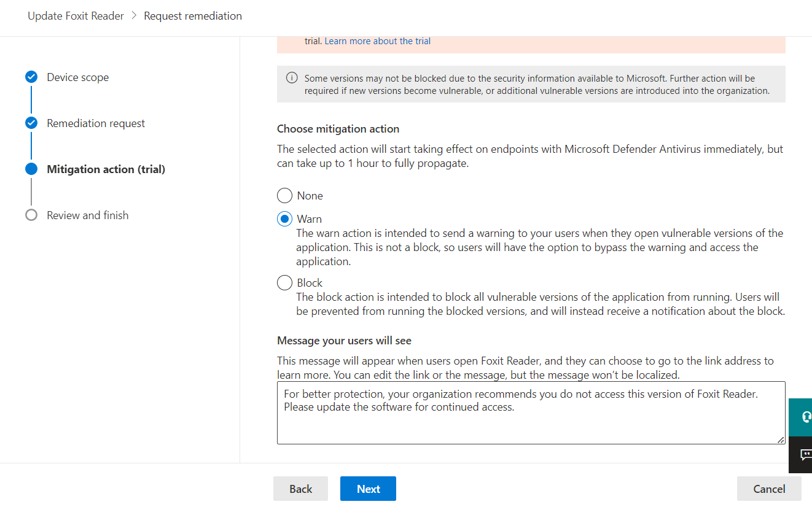
Task: Choose the Block mitigation radio button
Action: 284,283
